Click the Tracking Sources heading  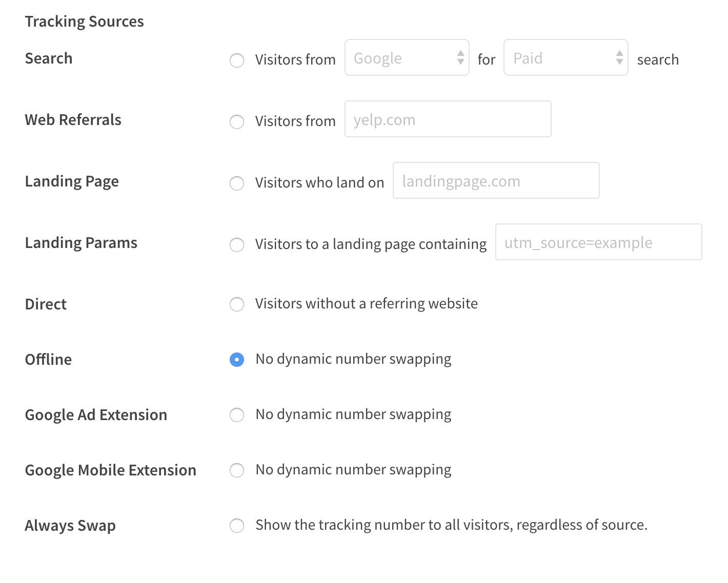click(84, 21)
